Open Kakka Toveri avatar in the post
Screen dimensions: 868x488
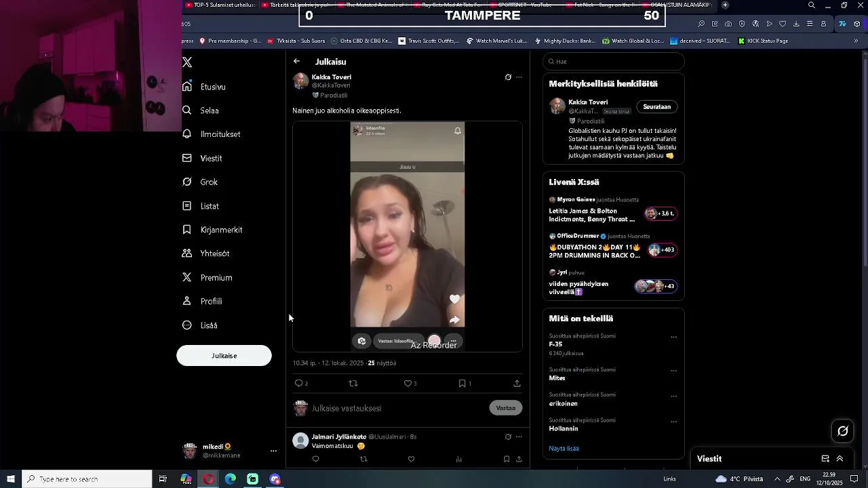coord(300,81)
